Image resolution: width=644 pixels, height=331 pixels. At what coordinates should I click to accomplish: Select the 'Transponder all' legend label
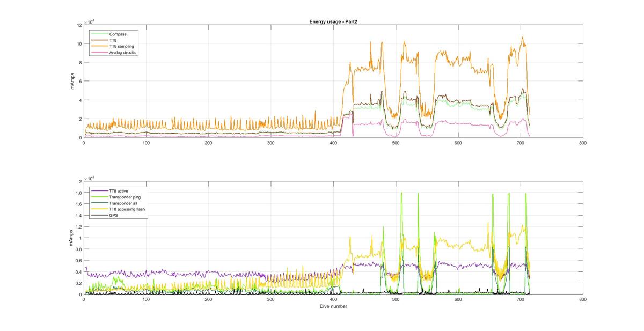123,203
